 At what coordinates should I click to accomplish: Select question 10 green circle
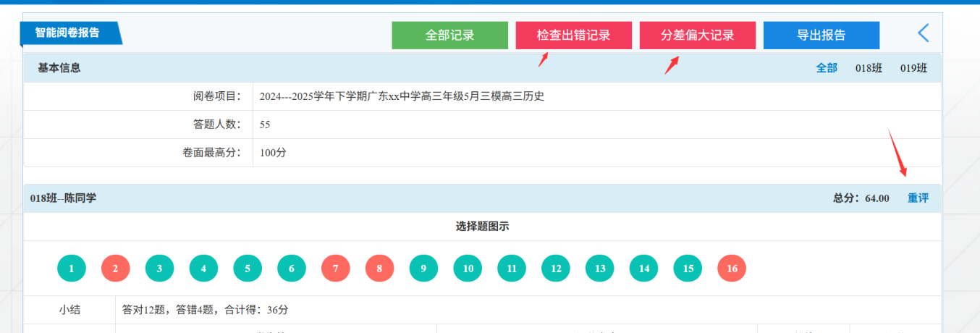[x=468, y=269]
